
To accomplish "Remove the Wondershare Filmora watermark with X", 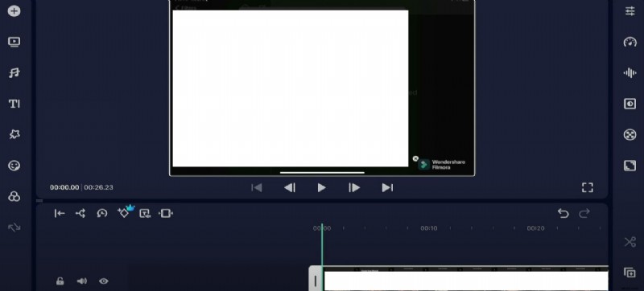I will pos(415,158).
